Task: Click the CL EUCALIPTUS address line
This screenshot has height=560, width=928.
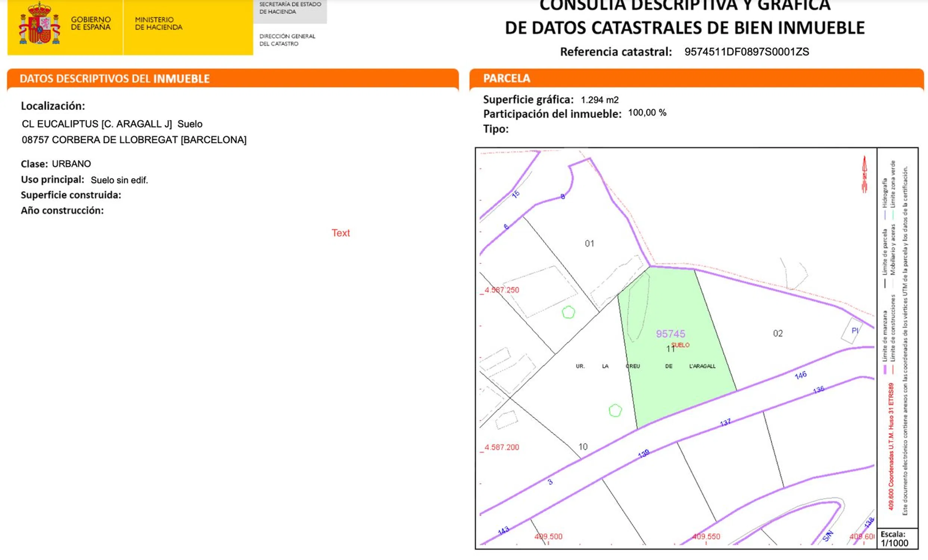Action: (x=112, y=124)
